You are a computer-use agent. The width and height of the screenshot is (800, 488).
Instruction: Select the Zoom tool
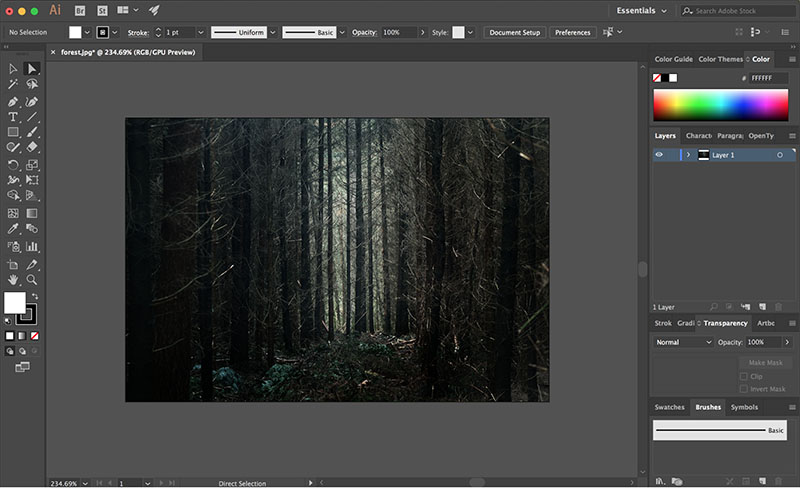[32, 280]
